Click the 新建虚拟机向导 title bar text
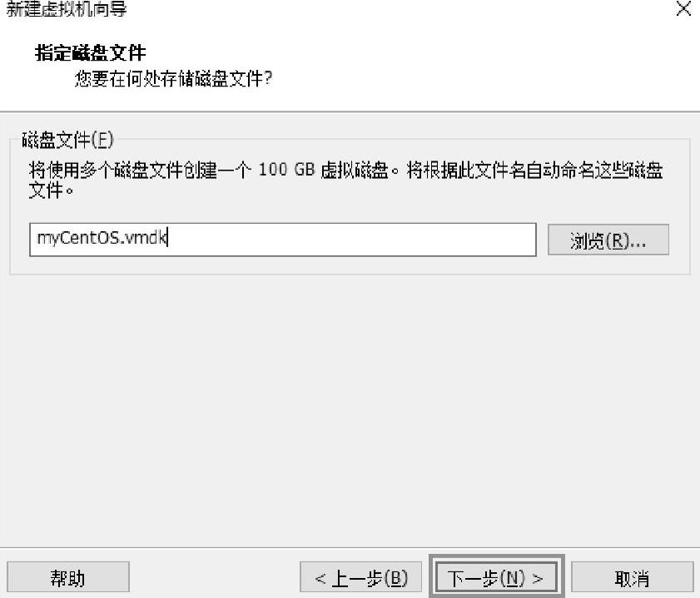700x598 pixels. point(67,9)
